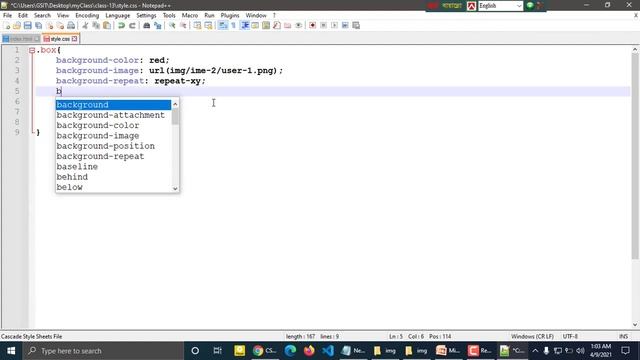Click INS indicator in status bar
The height and width of the screenshot is (360, 640).
point(623,336)
